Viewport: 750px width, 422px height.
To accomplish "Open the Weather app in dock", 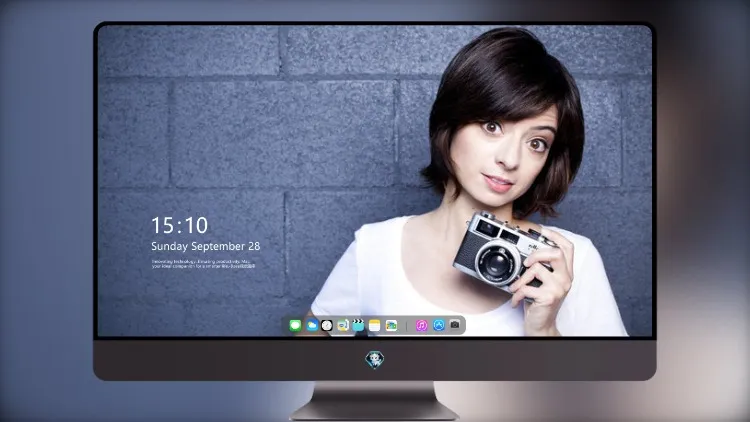I will point(312,325).
